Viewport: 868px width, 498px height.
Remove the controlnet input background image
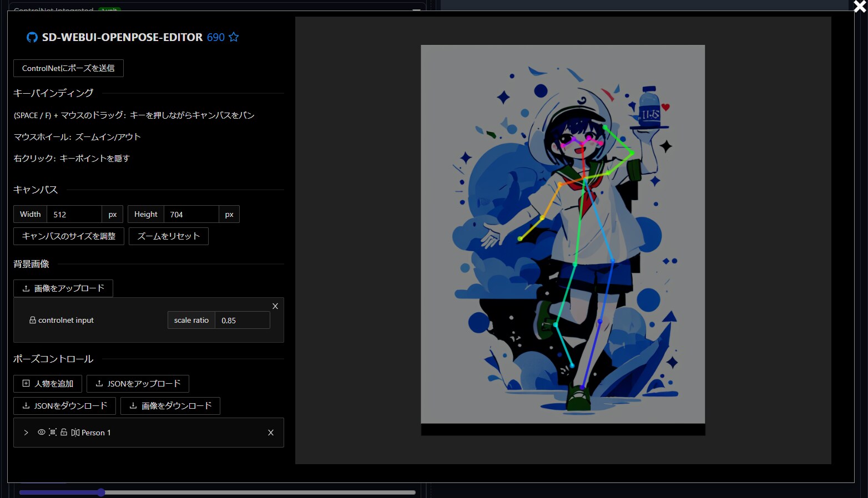pyautogui.click(x=275, y=306)
